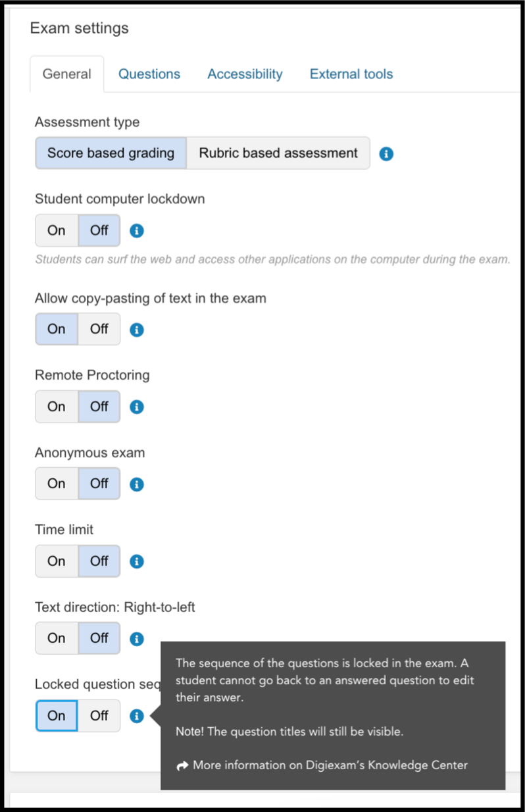Click info icon for Anonymous exam
The image size is (525, 812).
tap(137, 484)
